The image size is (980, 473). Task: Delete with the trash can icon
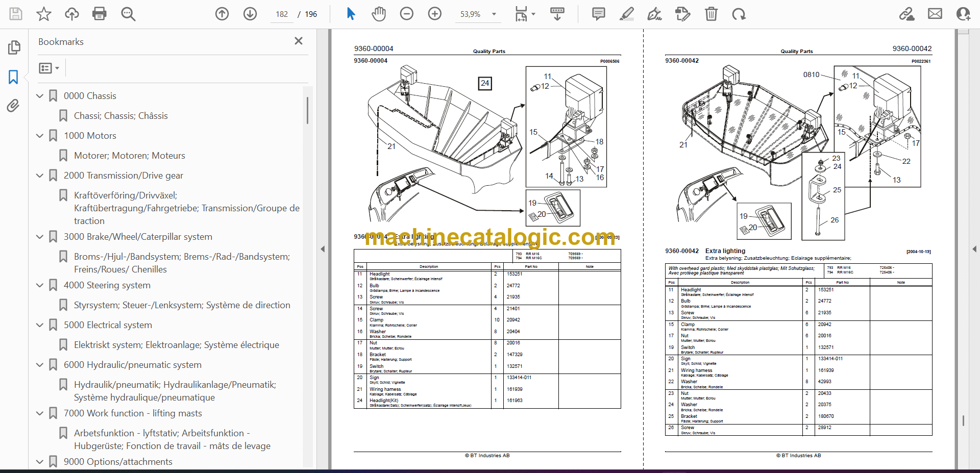point(711,14)
